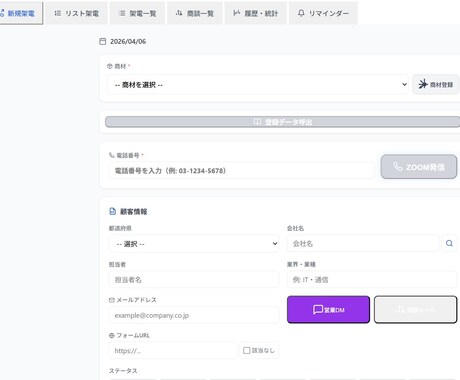Show the 履歴・統計 tab
This screenshot has height=380, width=460.
[256, 13]
